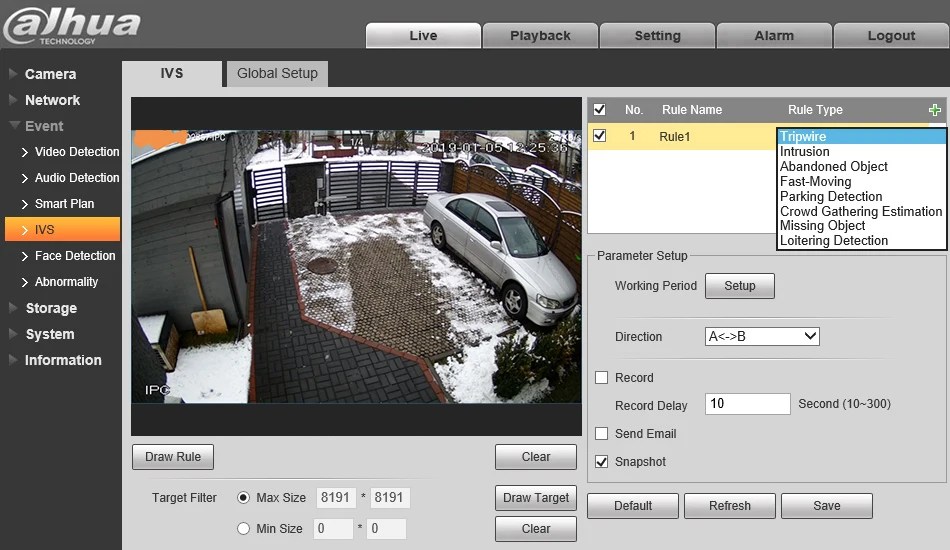The image size is (950, 550).
Task: Select the IVS tab
Action: (x=172, y=73)
